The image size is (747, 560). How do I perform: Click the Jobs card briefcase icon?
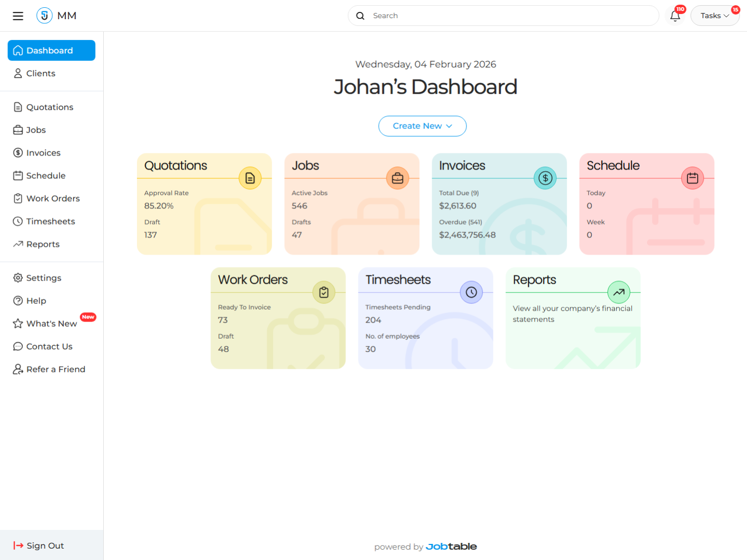tap(397, 178)
